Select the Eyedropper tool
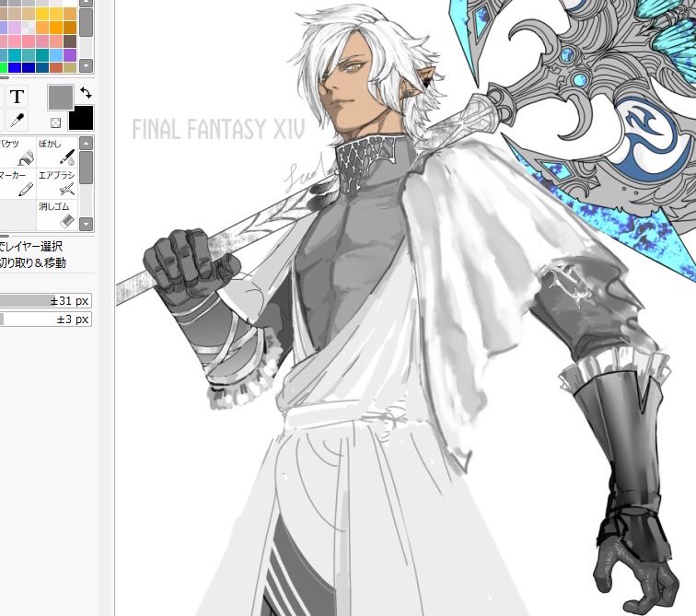 point(17,120)
